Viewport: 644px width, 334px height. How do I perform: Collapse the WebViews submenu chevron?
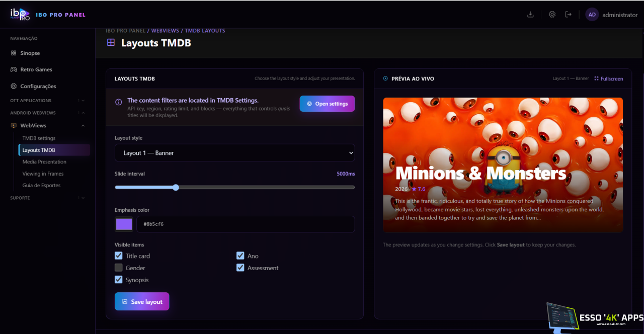(83, 126)
